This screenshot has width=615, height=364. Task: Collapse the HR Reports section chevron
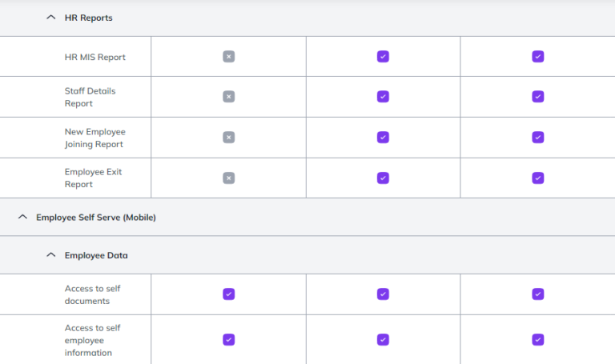tap(51, 18)
